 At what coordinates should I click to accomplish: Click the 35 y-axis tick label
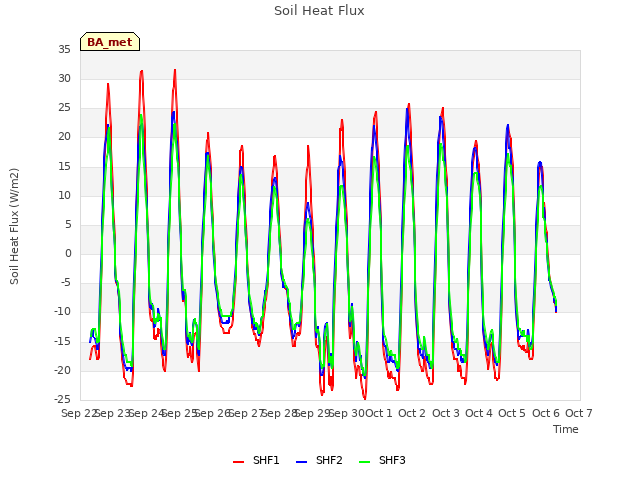click(64, 49)
